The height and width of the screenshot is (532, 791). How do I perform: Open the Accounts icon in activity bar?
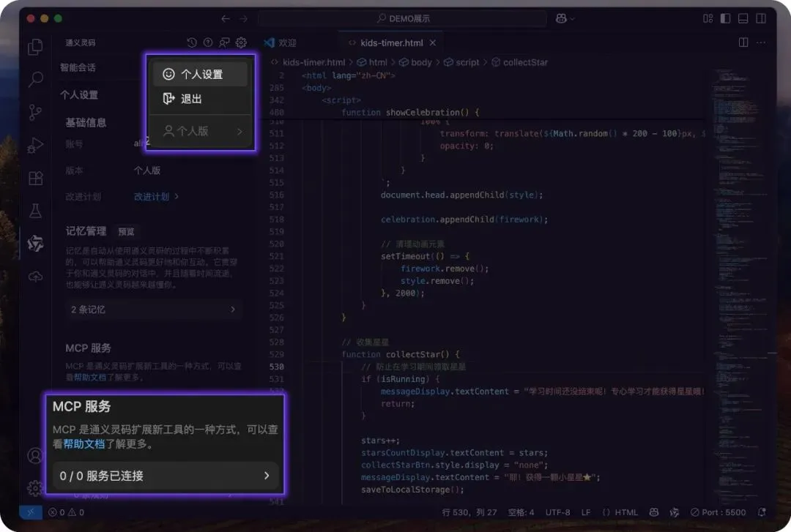pos(35,456)
